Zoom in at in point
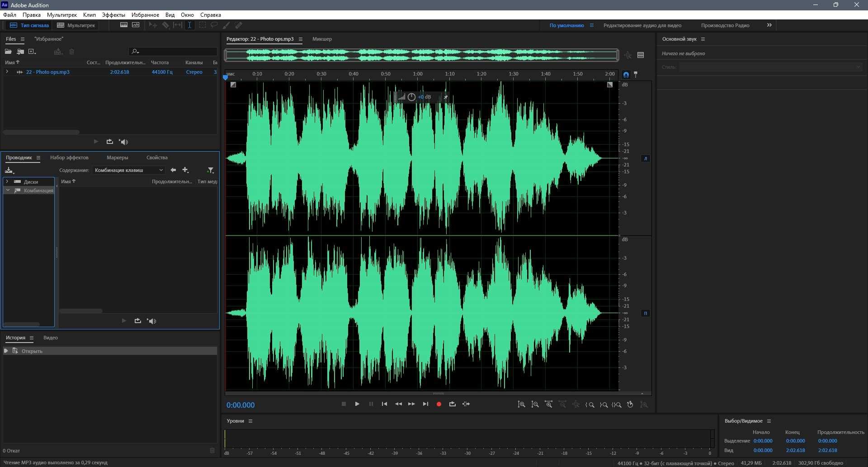This screenshot has width=868, height=467. click(590, 405)
